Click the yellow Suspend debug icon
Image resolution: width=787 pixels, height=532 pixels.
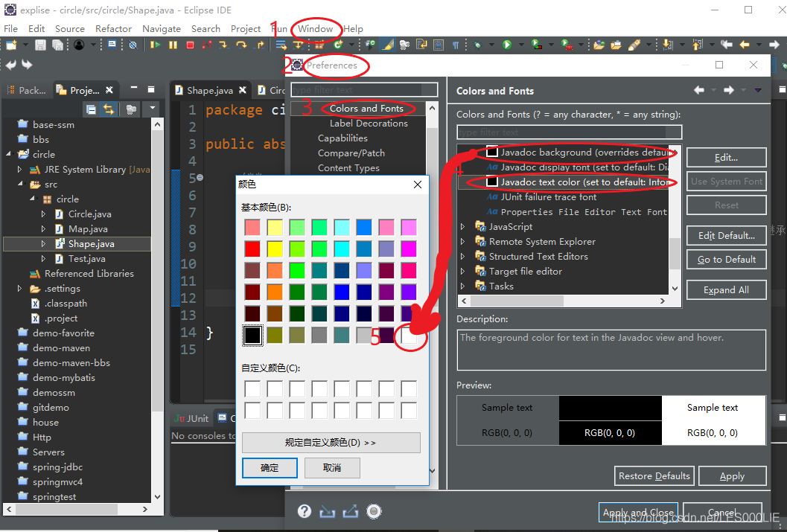click(x=173, y=45)
